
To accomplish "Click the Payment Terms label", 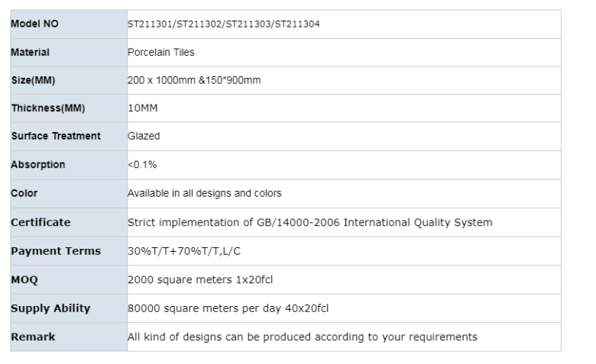I will point(56,251).
